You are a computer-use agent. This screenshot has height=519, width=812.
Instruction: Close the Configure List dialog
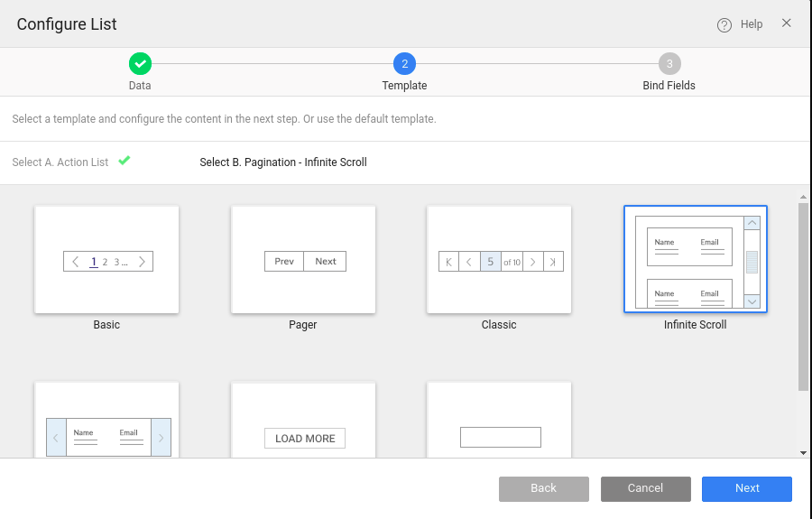click(786, 23)
